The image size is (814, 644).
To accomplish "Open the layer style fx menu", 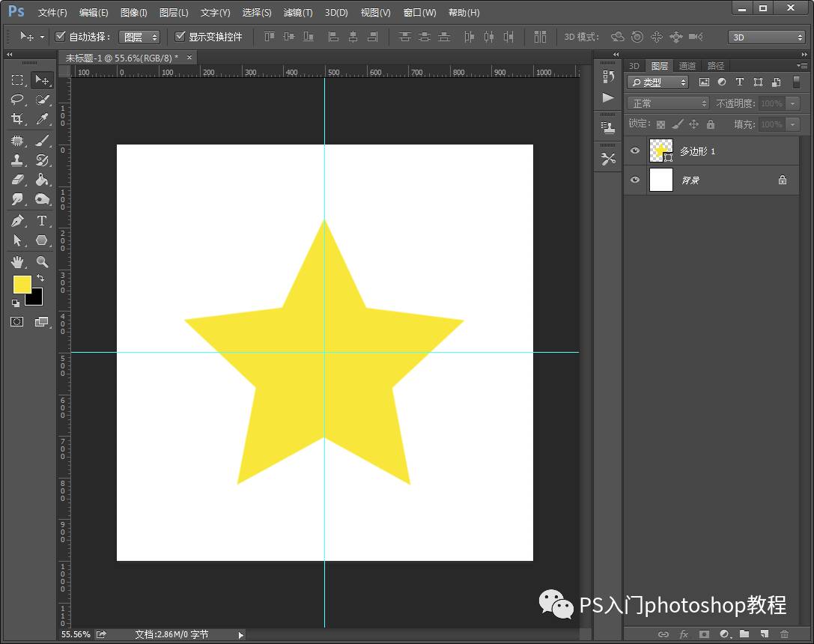I will point(684,634).
